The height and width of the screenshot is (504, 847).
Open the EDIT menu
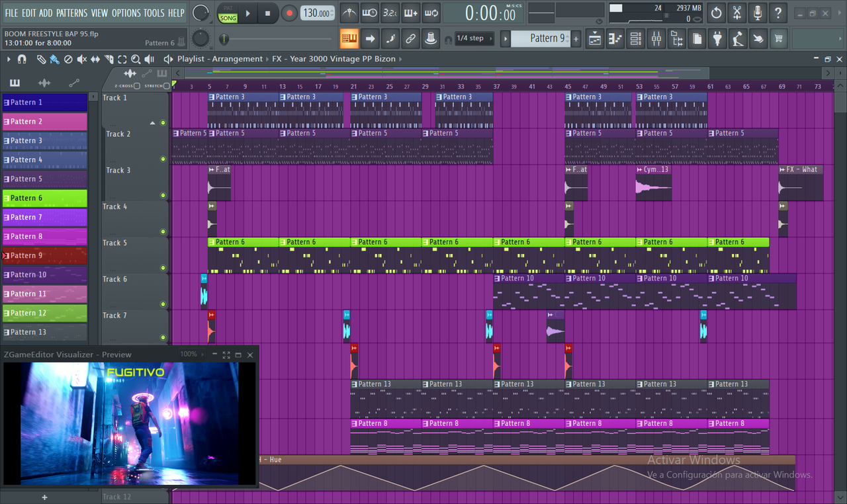pyautogui.click(x=28, y=13)
